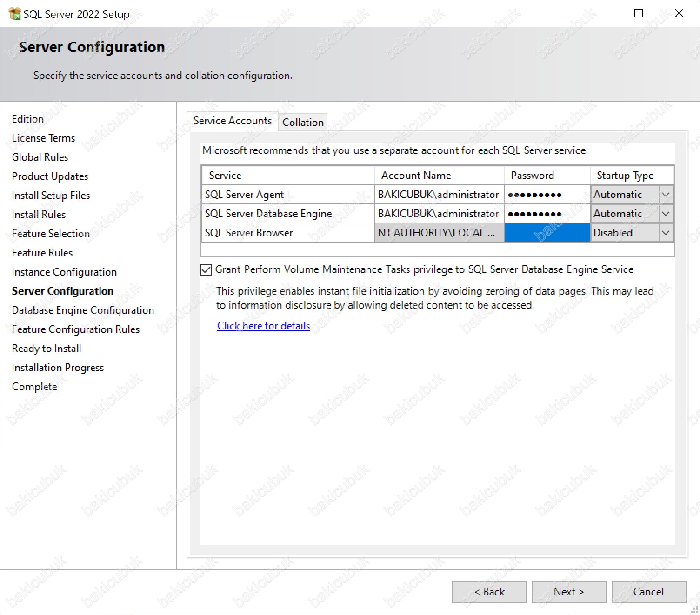
Task: Close the SQL Server 2022 Setup window
Action: (x=679, y=13)
